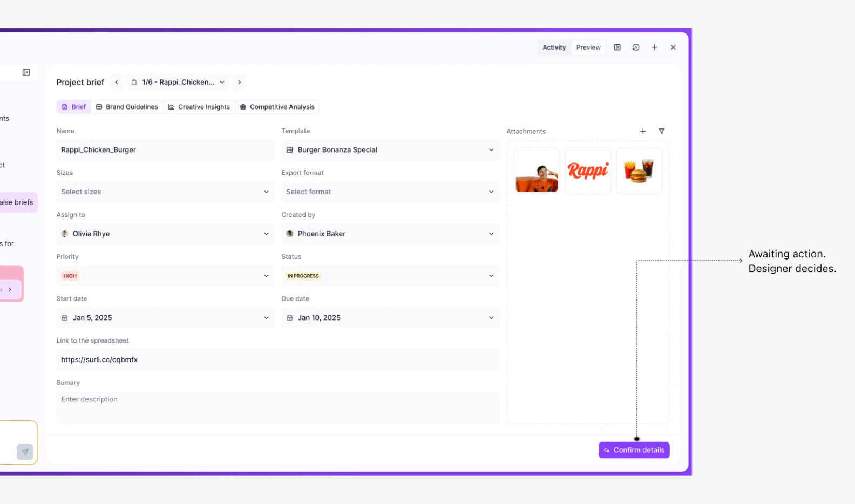Screen dimensions: 855x504
Task: Expand the Assign to Olivia Rhye dropdown arrow
Action: click(x=266, y=234)
